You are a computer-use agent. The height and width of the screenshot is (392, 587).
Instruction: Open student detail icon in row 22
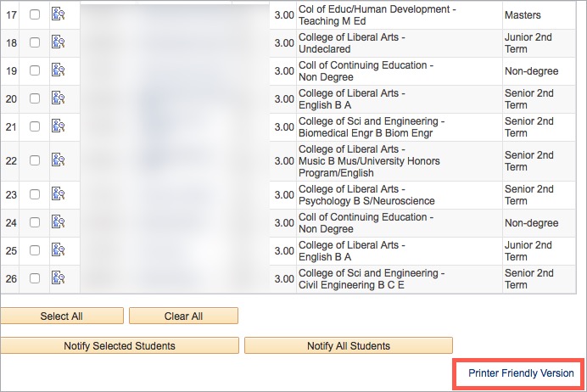coord(58,160)
